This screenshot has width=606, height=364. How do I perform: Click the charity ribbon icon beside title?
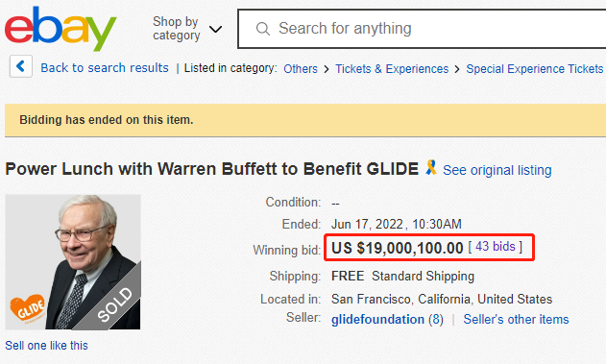[431, 168]
